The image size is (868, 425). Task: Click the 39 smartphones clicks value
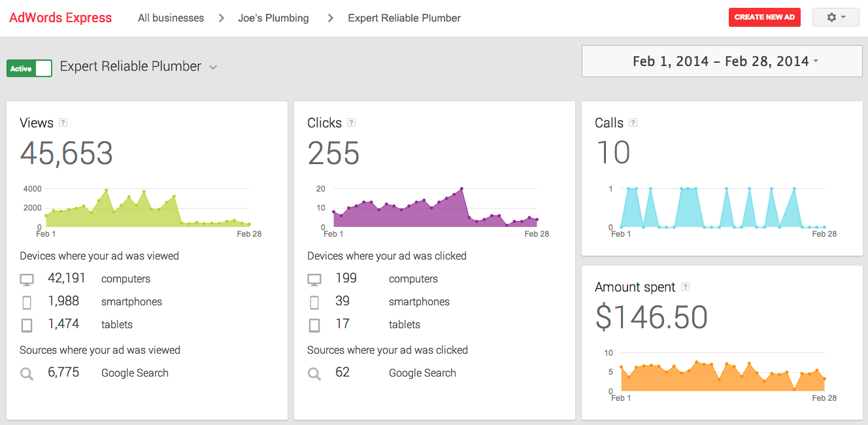click(x=342, y=301)
